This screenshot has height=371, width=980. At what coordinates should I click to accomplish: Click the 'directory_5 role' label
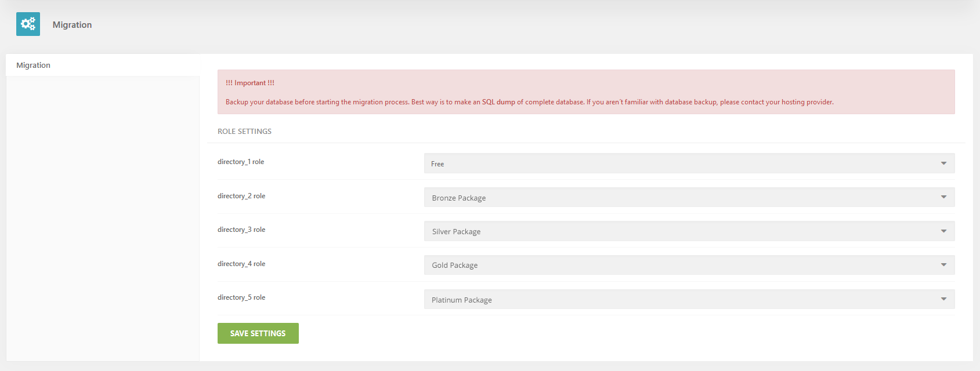(x=241, y=297)
